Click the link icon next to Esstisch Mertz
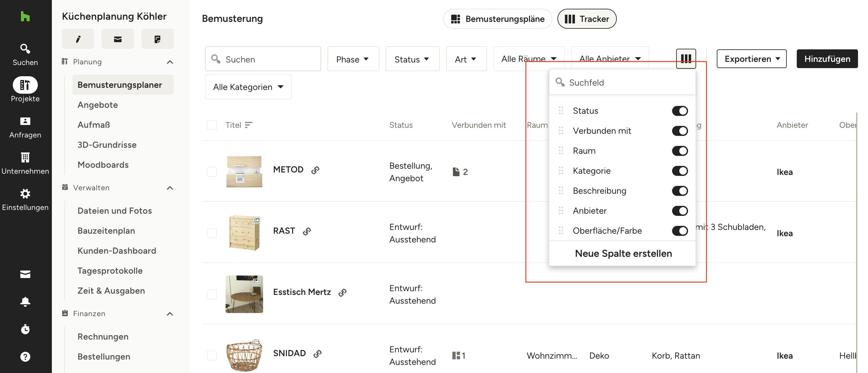This screenshot has width=868, height=373. tap(342, 292)
